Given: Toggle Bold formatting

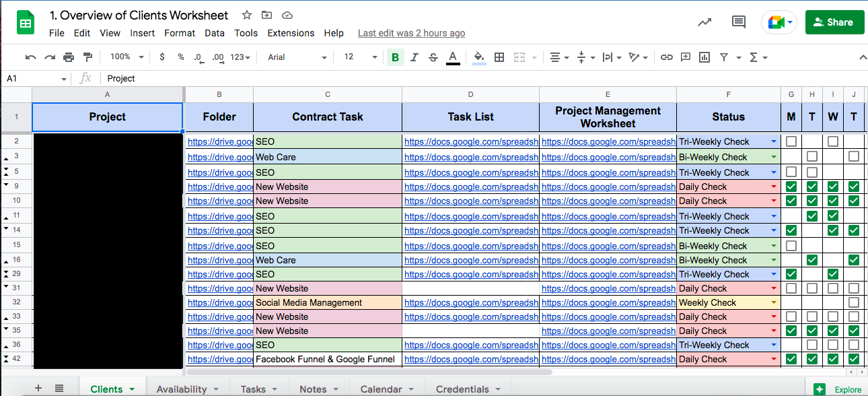Looking at the screenshot, I should [395, 57].
